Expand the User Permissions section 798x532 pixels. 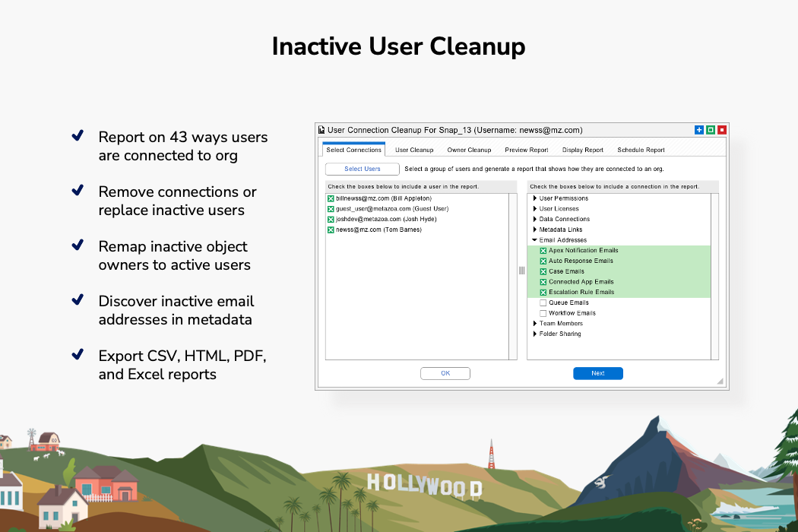pos(536,198)
